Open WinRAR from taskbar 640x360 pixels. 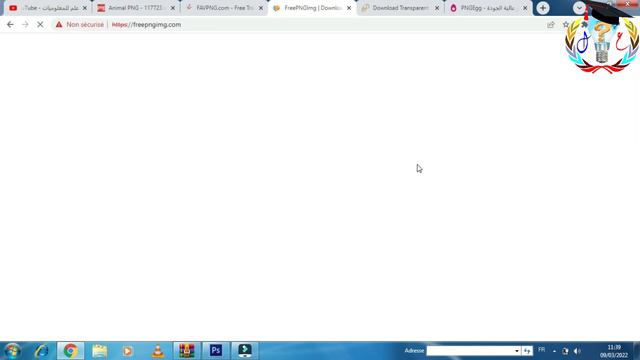pyautogui.click(x=187, y=351)
